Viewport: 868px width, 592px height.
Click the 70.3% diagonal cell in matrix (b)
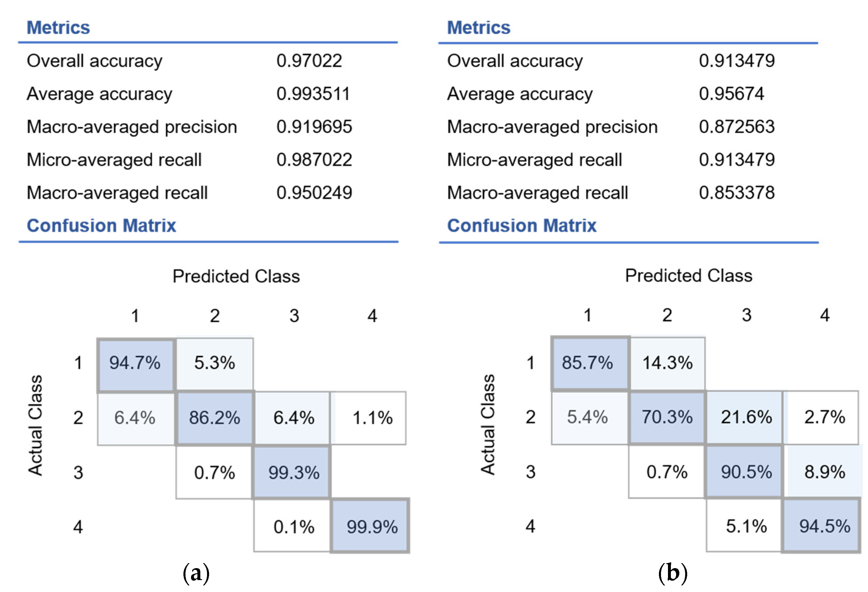667,417
